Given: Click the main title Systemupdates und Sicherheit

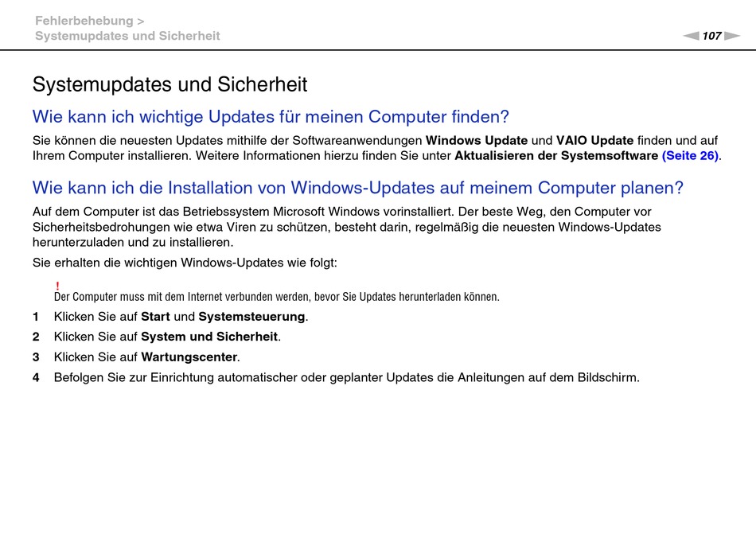Looking at the screenshot, I should point(170,84).
